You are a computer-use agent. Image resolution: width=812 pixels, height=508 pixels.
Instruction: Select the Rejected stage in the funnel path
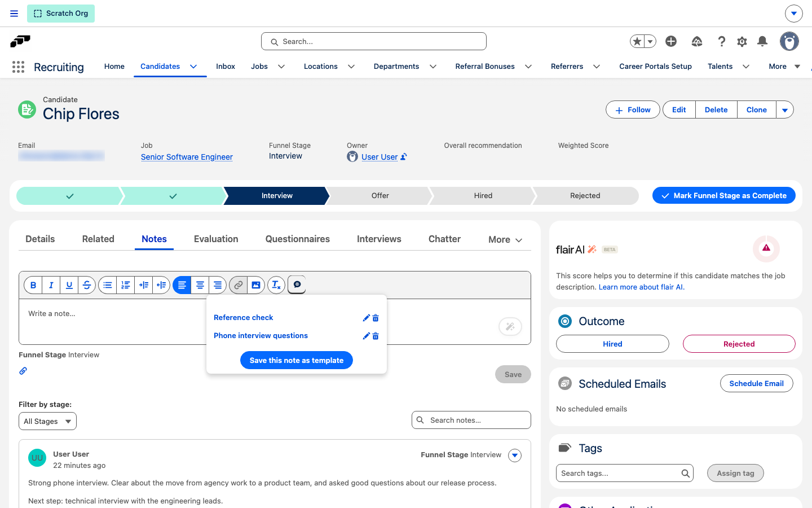click(x=585, y=196)
